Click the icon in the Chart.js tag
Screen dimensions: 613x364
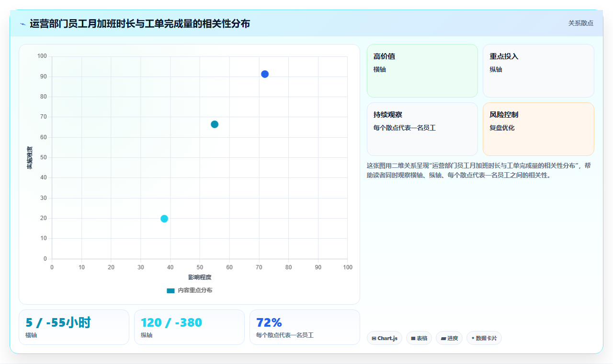point(374,338)
